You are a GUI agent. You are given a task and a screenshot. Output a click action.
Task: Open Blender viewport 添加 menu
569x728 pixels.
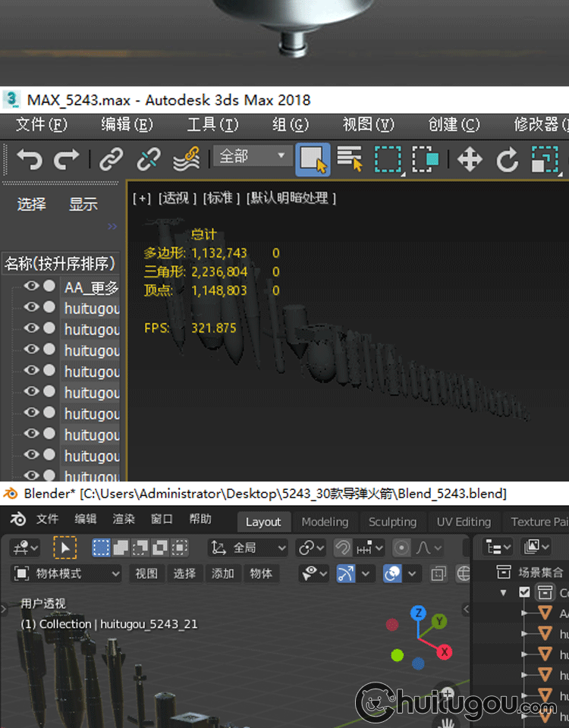coord(223,574)
